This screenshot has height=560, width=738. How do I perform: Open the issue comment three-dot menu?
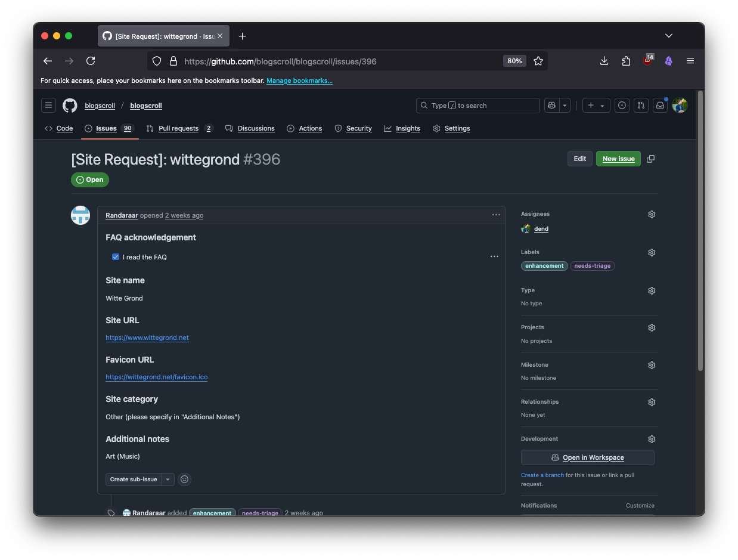point(496,215)
